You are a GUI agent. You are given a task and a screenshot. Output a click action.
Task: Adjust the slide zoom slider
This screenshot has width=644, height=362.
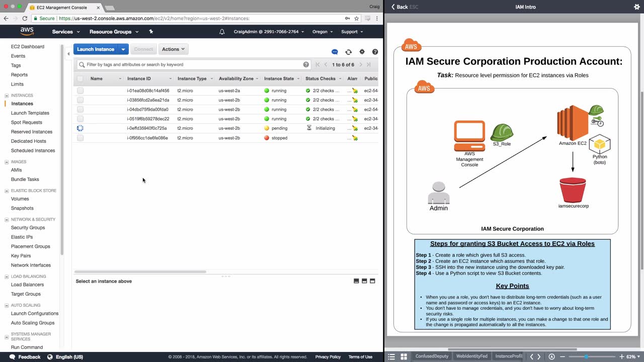click(x=586, y=356)
